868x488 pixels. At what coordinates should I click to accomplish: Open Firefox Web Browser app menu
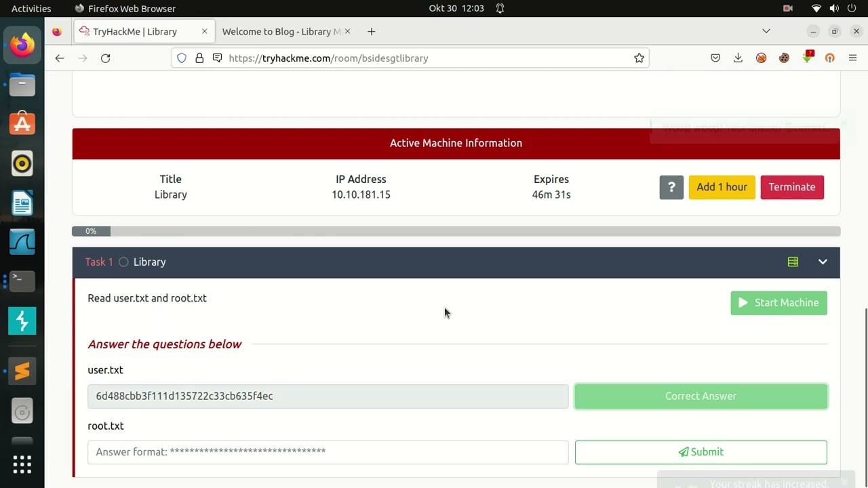click(125, 9)
